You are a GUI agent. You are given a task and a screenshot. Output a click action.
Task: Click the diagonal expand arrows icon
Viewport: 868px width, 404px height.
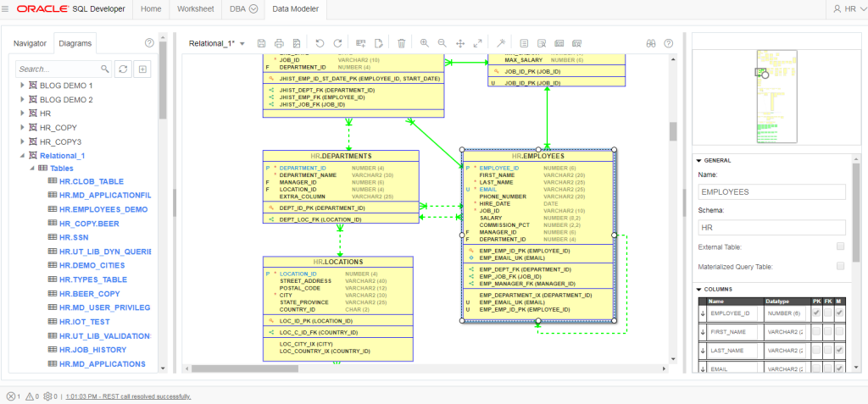(478, 43)
